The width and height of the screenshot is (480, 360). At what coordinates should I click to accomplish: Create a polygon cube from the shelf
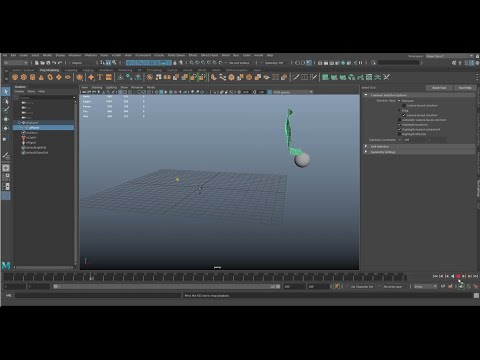[x=24, y=77]
